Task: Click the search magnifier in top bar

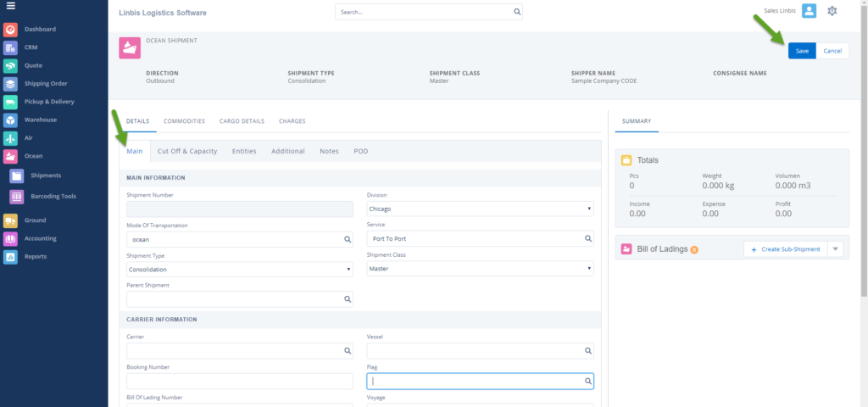Action: (x=517, y=12)
